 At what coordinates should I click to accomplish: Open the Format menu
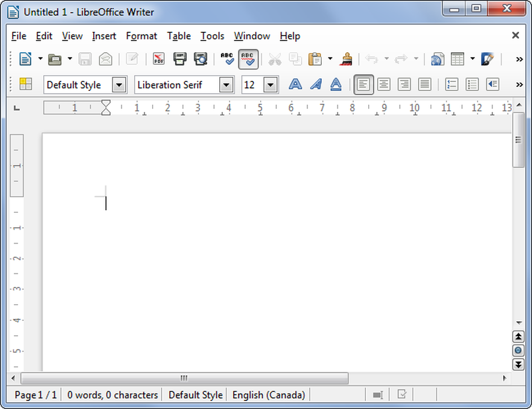point(142,36)
